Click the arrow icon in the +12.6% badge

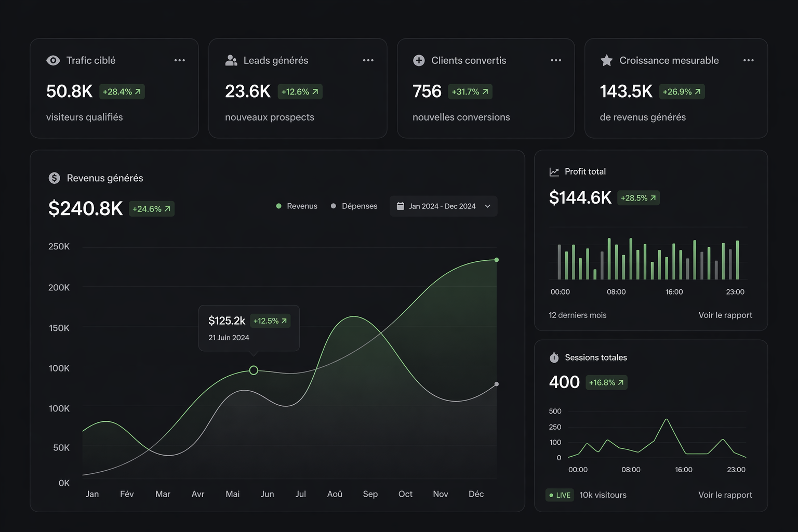click(315, 91)
